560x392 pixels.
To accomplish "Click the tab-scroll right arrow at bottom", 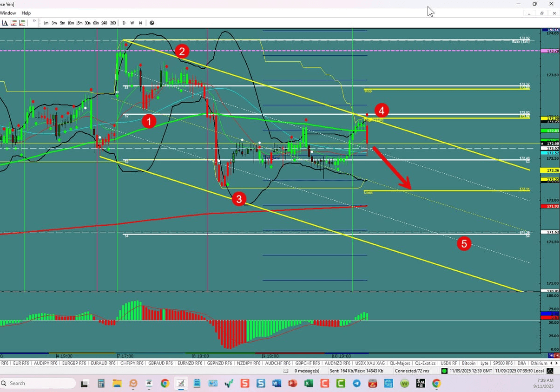I will coord(557,363).
